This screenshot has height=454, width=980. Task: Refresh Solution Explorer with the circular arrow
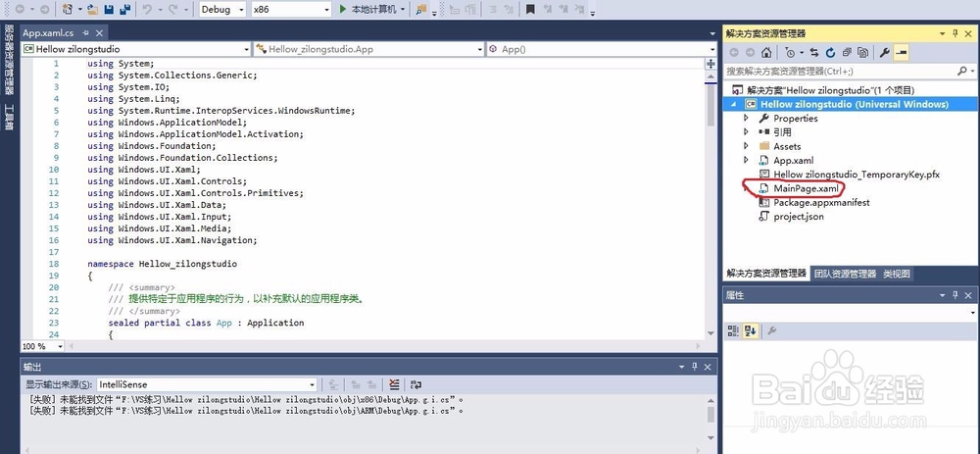click(x=831, y=53)
